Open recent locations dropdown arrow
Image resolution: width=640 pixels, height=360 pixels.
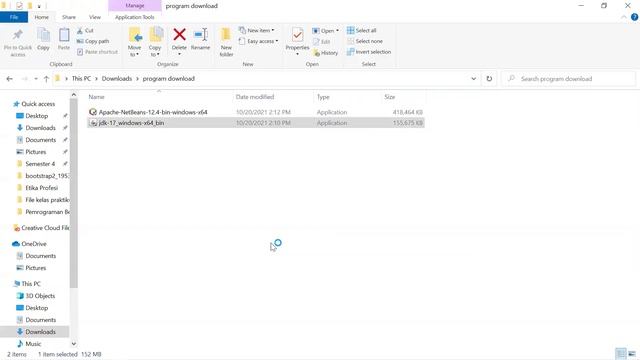pos(36,79)
